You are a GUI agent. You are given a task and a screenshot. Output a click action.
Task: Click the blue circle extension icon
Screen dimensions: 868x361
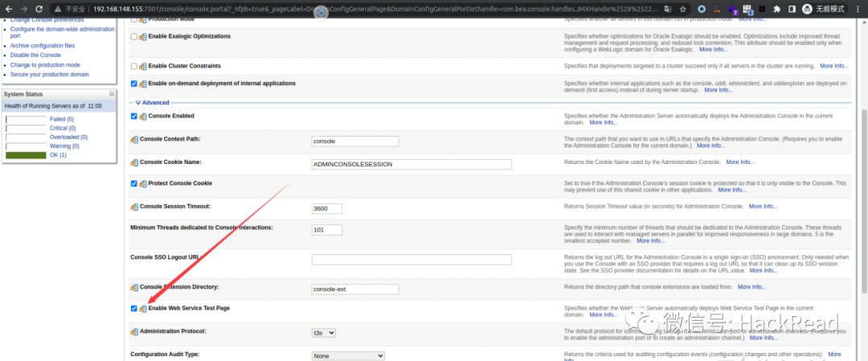pyautogui.click(x=702, y=9)
